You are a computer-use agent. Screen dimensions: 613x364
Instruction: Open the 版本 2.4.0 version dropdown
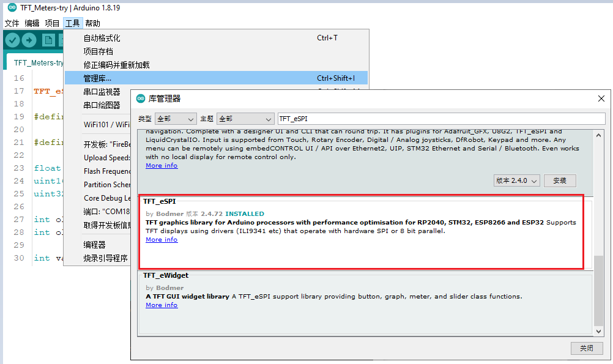point(517,180)
